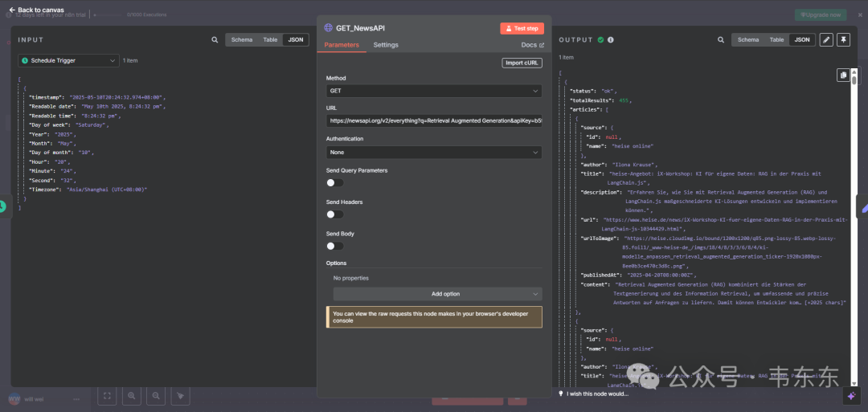Enable the Send Headers switch
The width and height of the screenshot is (868, 412).
[x=335, y=214]
